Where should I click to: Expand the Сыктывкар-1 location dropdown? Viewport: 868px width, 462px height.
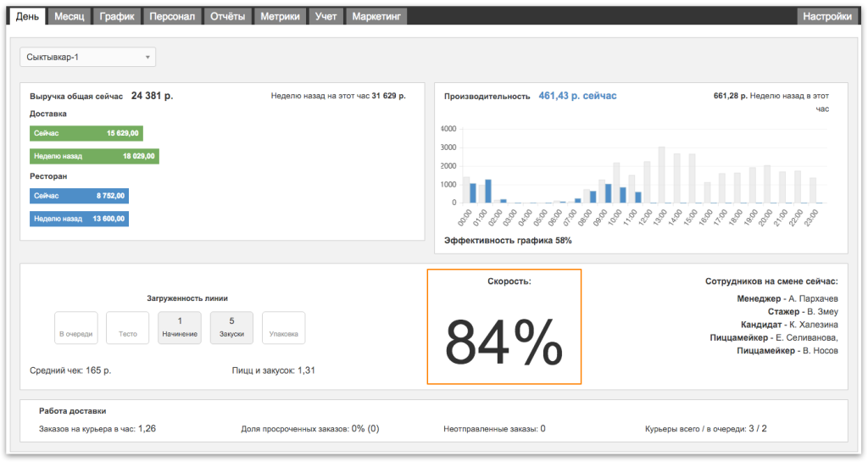[88, 57]
